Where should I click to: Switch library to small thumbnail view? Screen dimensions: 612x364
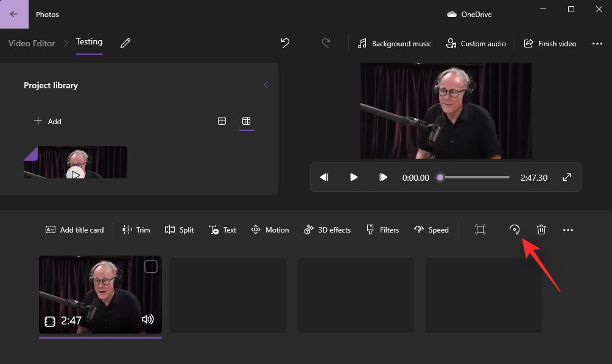[x=246, y=121]
